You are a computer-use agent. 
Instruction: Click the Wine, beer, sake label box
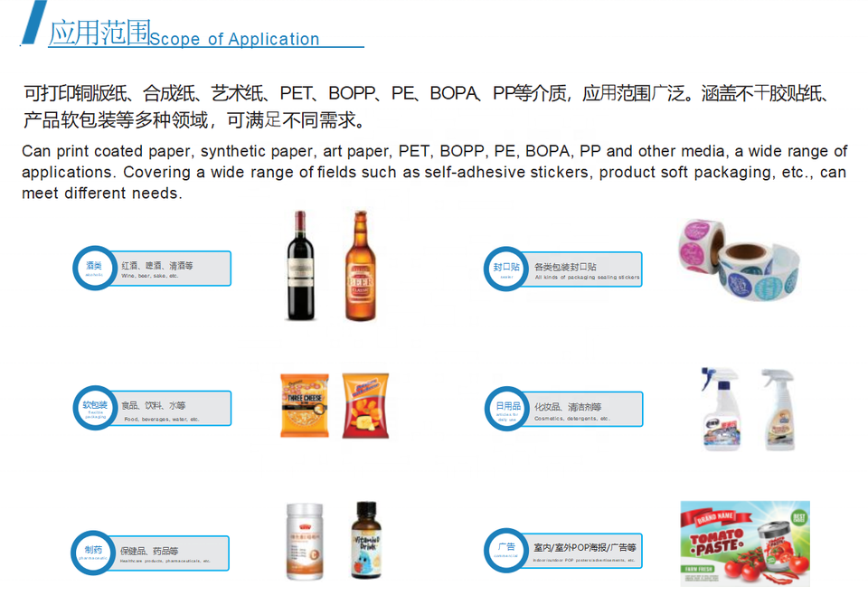pos(170,269)
